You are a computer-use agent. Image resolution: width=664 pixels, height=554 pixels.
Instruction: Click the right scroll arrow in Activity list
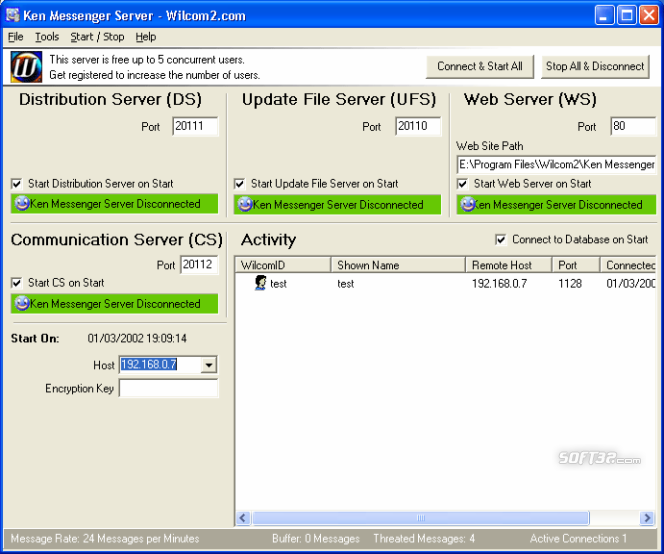tap(647, 518)
